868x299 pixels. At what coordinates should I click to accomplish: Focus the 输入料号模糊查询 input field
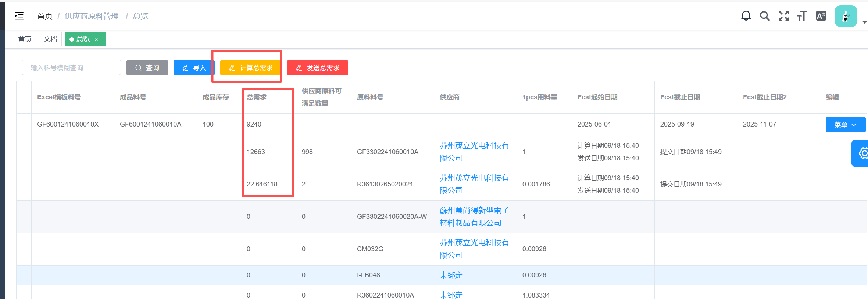pyautogui.click(x=71, y=68)
